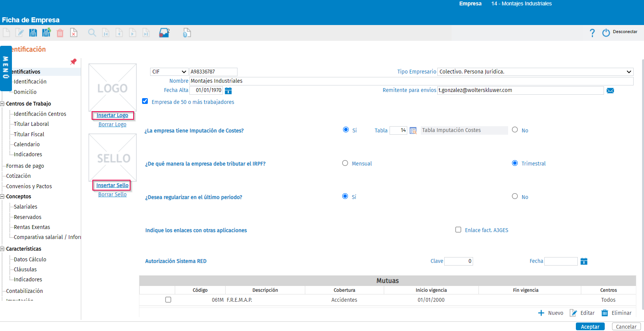Viewport: 644px width, 331px height.
Task: Click the save-and-continue disk icon with green arrow
Action: point(47,33)
